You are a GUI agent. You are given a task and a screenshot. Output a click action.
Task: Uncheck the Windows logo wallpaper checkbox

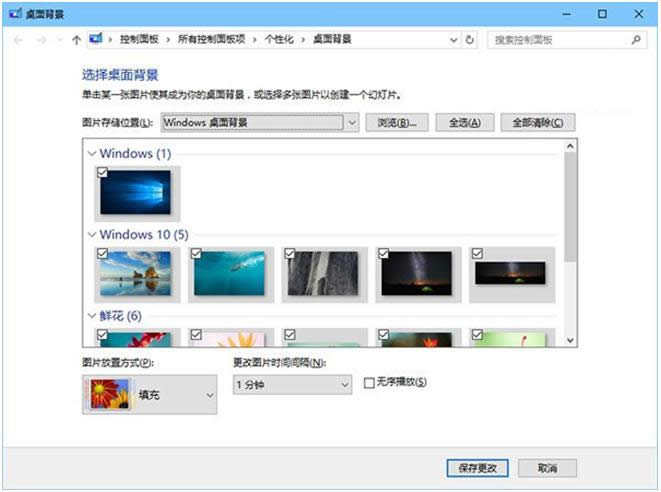coord(102,172)
